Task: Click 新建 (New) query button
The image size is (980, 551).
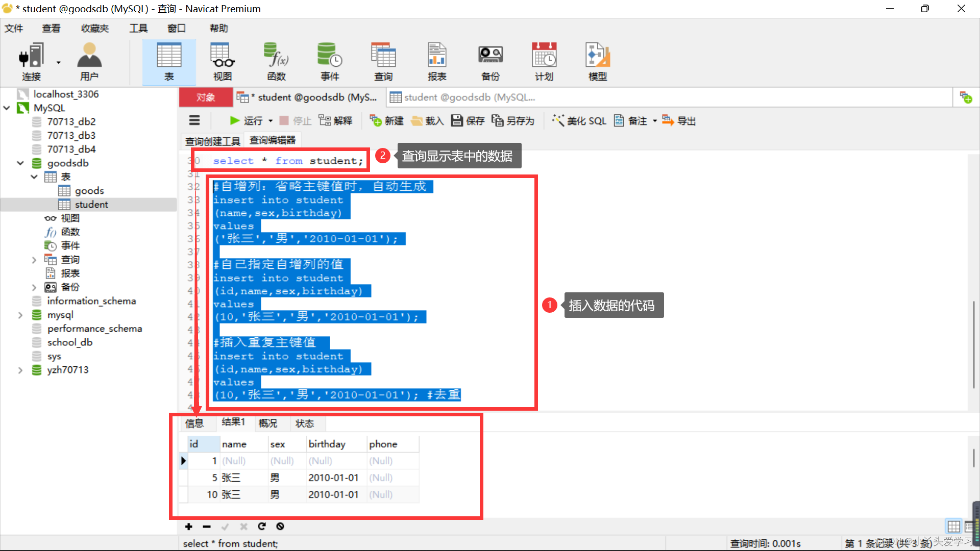Action: click(x=386, y=121)
